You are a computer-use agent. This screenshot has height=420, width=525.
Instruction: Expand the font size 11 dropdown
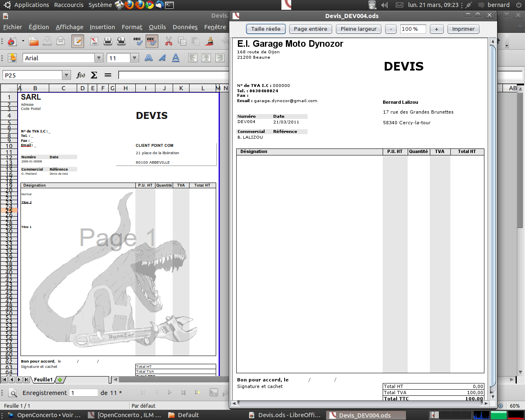click(135, 58)
